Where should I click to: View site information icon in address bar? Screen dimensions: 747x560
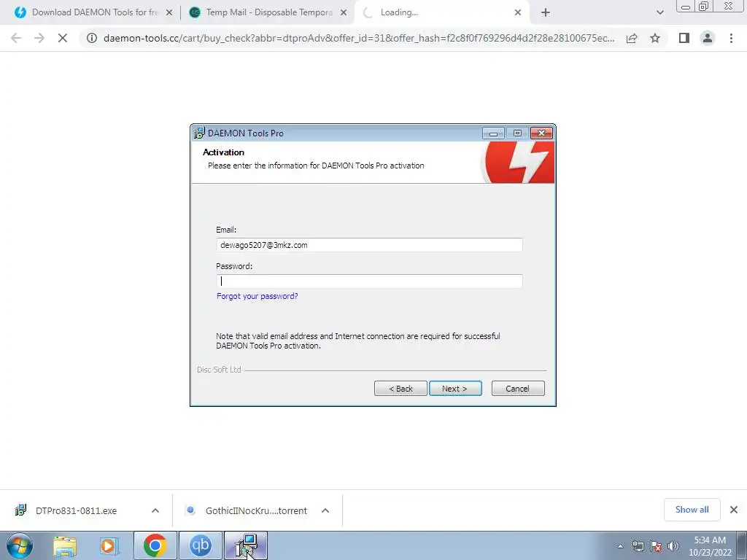pos(92,38)
